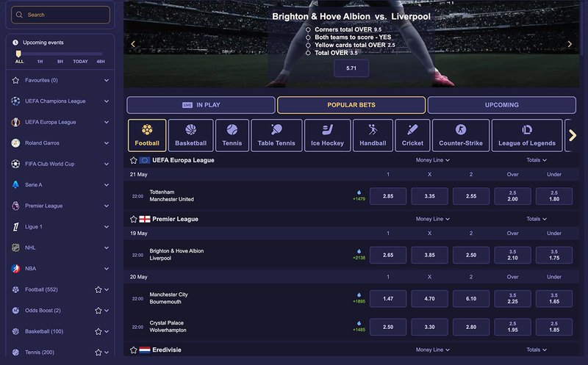Screen dimensions: 588x365
Task: Open Totals dropdown in Premier League section
Action: pos(536,219)
